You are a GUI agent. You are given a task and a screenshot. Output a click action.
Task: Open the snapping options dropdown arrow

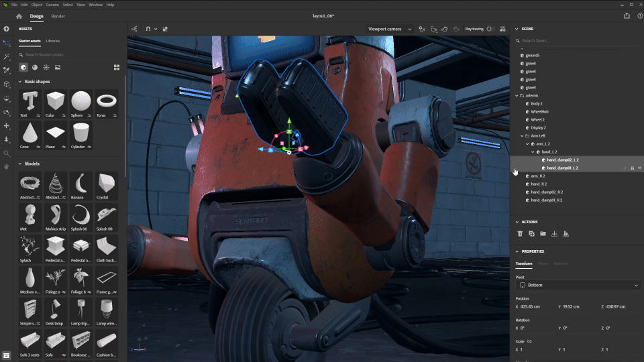tap(156, 29)
